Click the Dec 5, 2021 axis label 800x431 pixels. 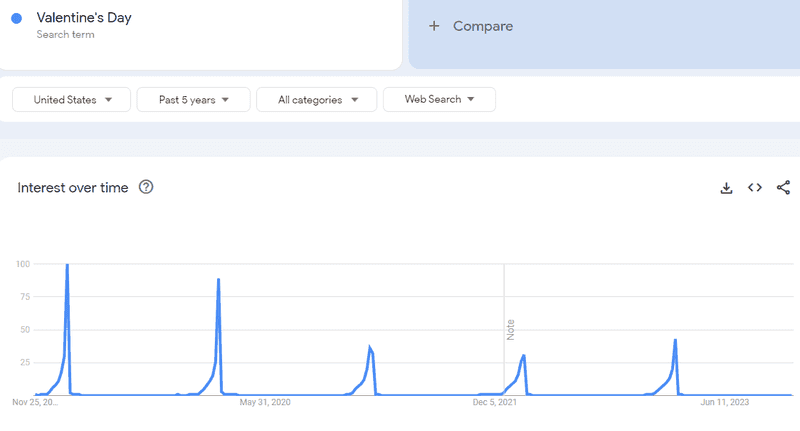(x=494, y=402)
